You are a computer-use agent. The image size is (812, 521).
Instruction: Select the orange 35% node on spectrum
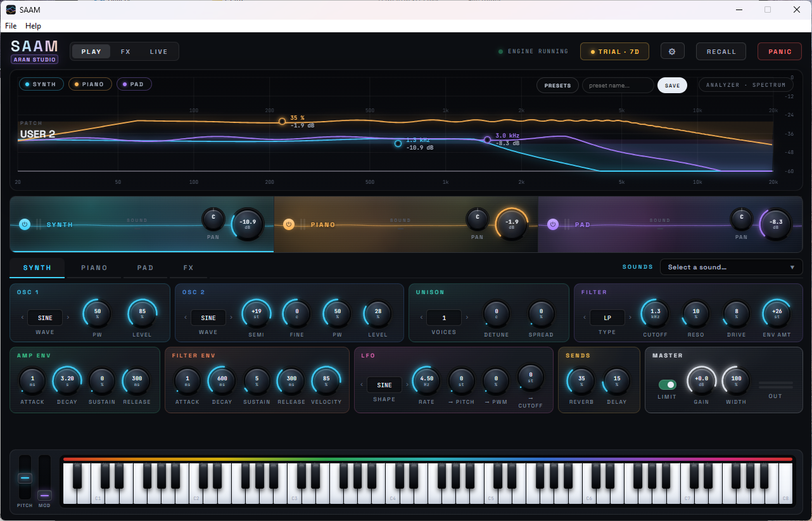point(282,121)
